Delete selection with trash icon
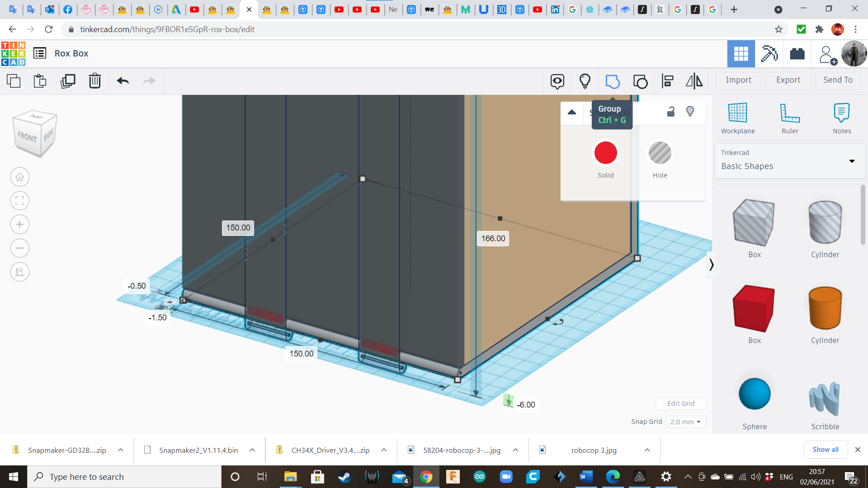The image size is (868, 488). pos(95,81)
